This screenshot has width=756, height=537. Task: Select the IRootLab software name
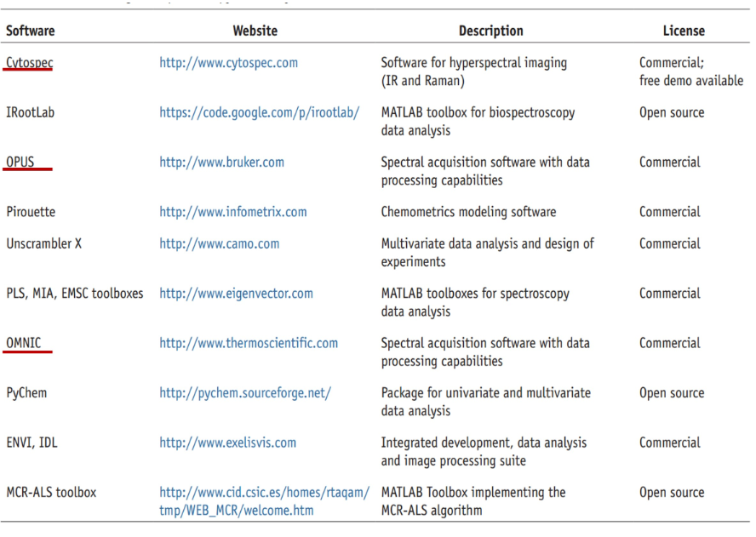31,112
